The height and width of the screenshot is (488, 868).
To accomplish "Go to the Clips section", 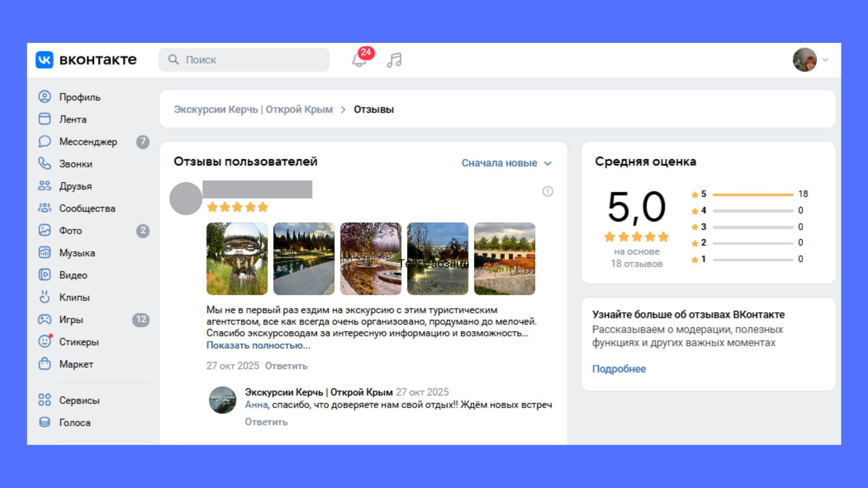I will click(74, 297).
